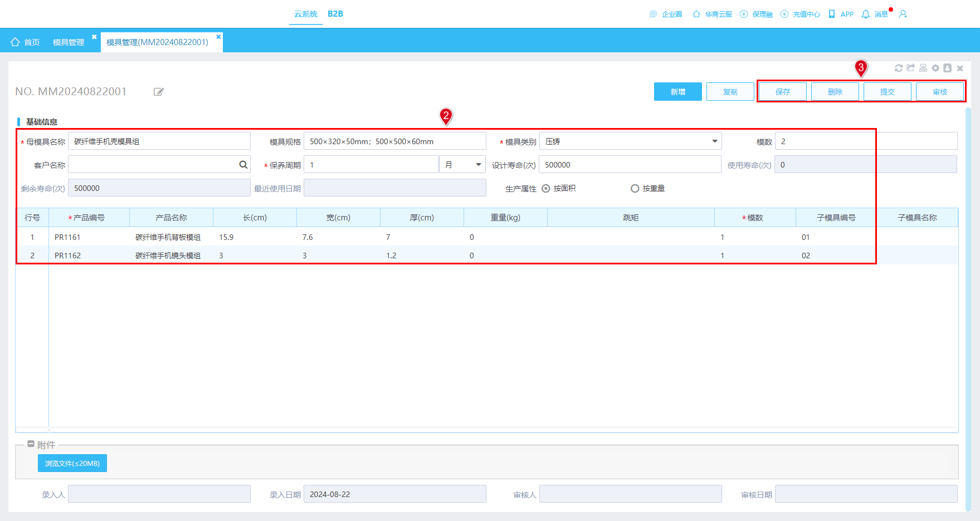Click 浏览文件(≤20MB) upload button
This screenshot has height=521, width=980.
tap(72, 463)
